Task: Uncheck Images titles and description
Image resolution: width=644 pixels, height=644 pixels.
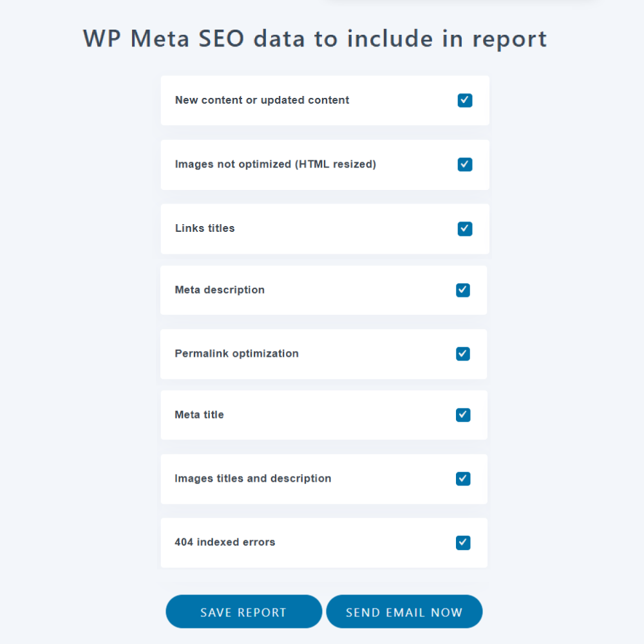Action: (463, 478)
